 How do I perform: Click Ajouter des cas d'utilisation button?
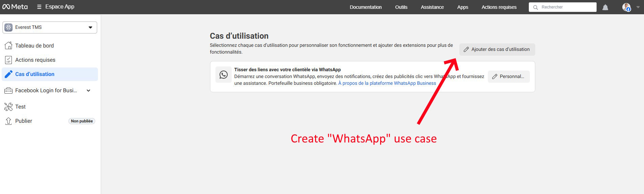[497, 50]
